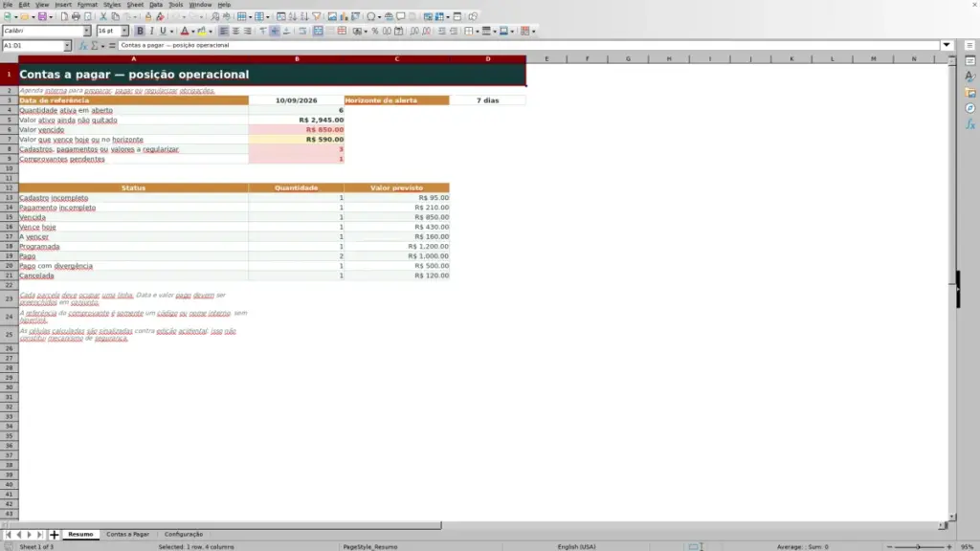Toggle Align Left for selected cells

224,32
